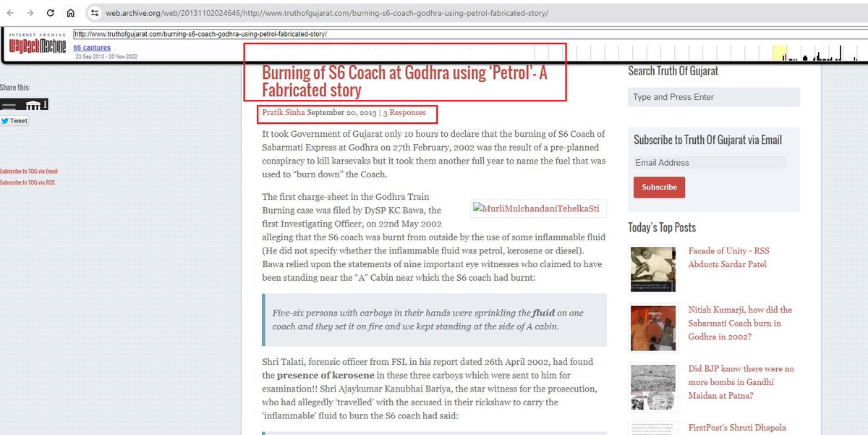Screen dimensions: 868x435
Task: Click the Email Address subscription field
Action: pos(710,163)
